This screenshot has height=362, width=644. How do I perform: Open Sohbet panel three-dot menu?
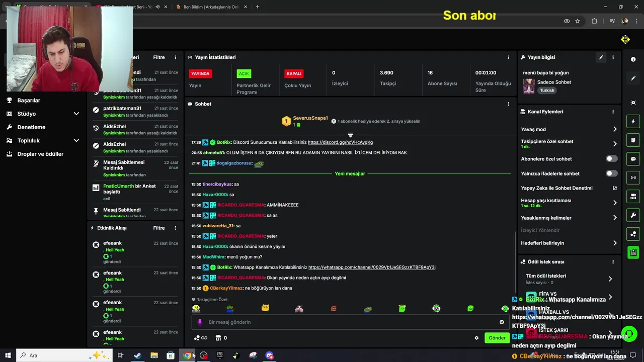[x=508, y=104]
